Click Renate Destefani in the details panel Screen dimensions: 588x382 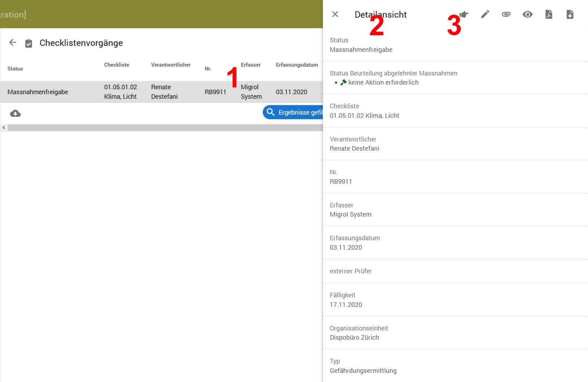pyautogui.click(x=354, y=148)
